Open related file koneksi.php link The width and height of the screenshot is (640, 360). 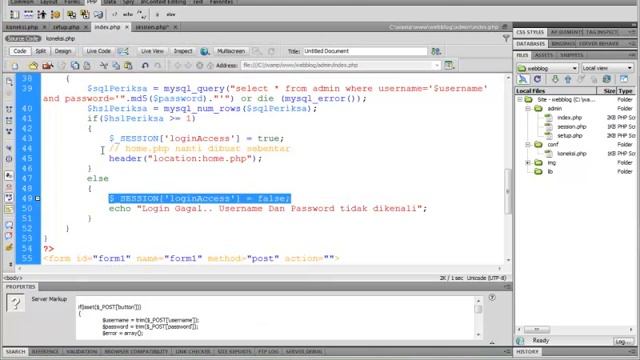point(60,38)
